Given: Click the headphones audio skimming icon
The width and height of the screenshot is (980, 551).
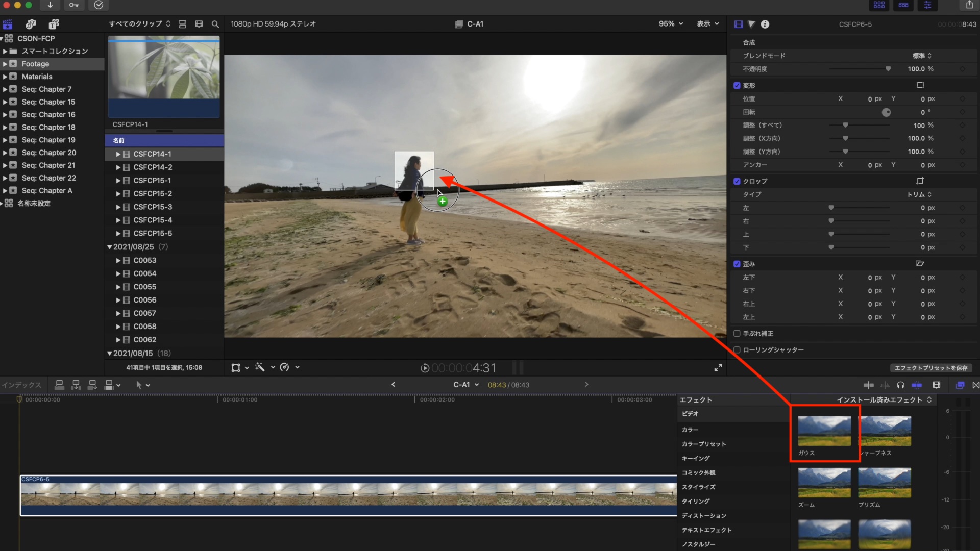Looking at the screenshot, I should point(900,385).
